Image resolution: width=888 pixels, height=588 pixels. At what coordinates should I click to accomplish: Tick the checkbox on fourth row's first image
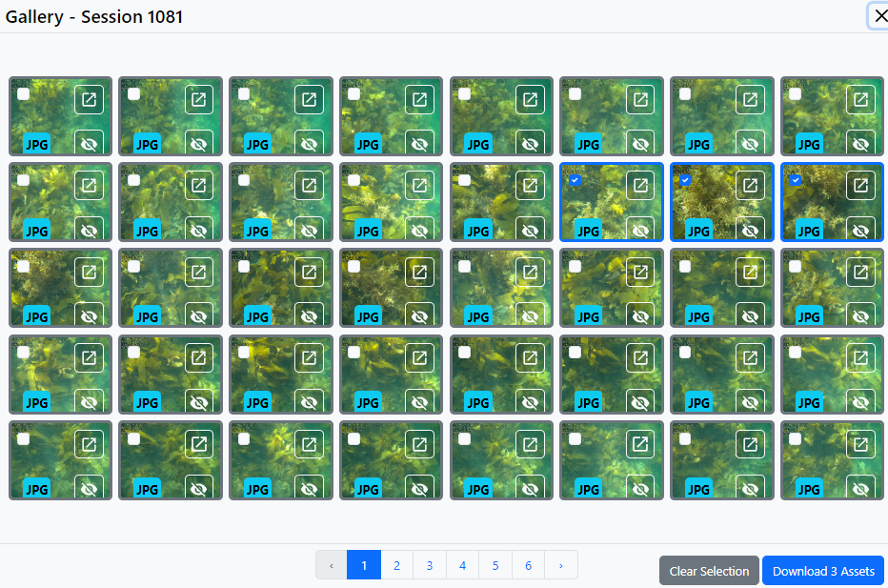pyautogui.click(x=23, y=353)
